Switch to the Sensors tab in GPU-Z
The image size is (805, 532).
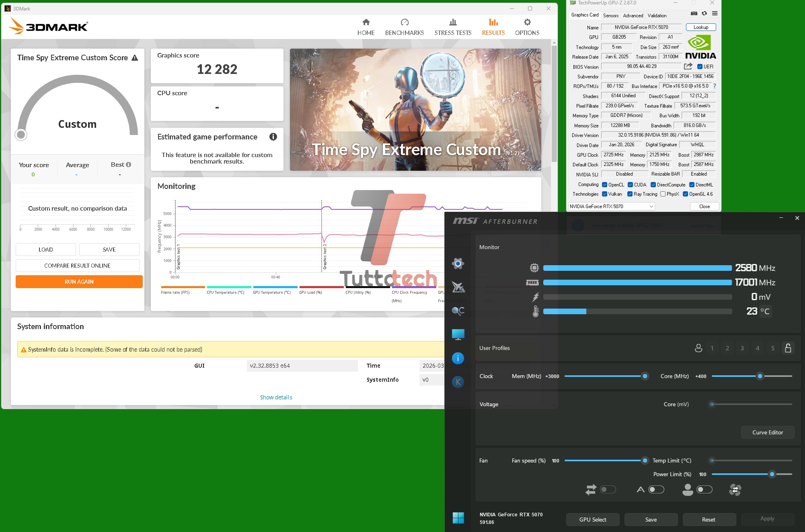pyautogui.click(x=611, y=15)
